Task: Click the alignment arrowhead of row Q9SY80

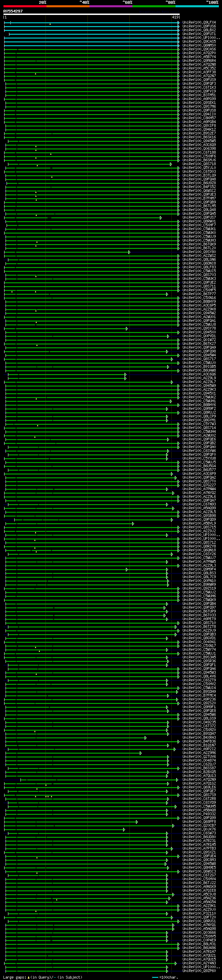Action: pyautogui.click(x=129, y=252)
